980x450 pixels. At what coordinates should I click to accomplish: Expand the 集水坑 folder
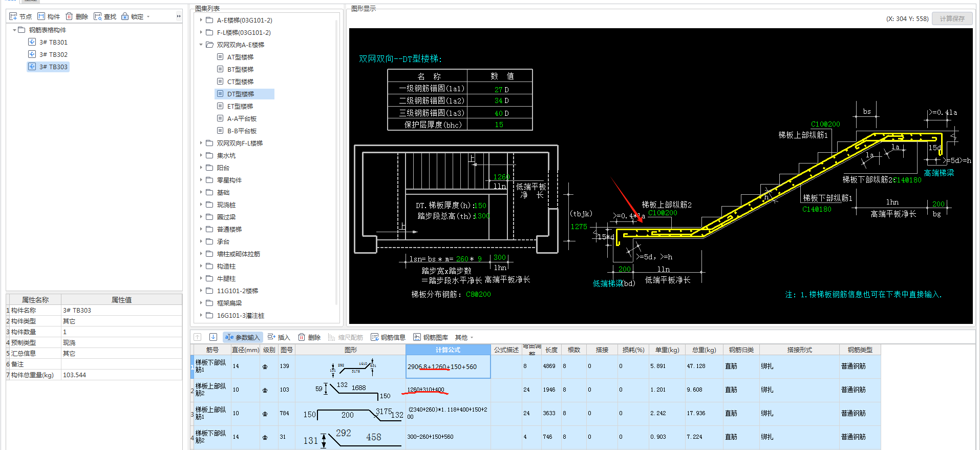(x=201, y=155)
